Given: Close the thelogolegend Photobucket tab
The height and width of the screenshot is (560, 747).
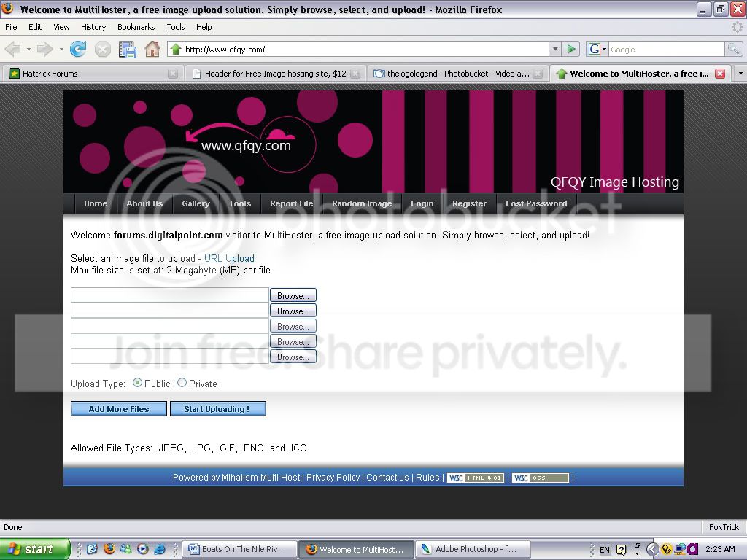Looking at the screenshot, I should coord(538,74).
